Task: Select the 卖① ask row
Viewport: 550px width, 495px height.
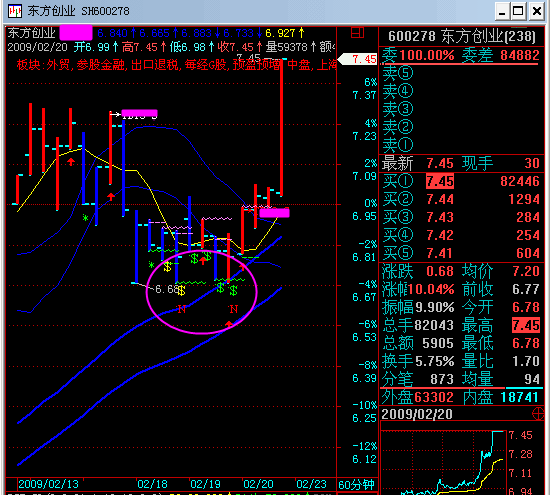Action: (461, 145)
